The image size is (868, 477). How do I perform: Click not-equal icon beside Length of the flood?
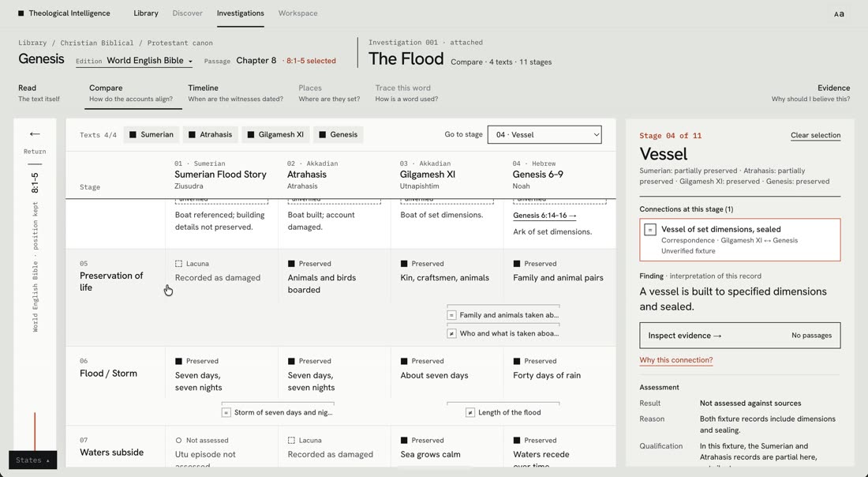tap(470, 412)
